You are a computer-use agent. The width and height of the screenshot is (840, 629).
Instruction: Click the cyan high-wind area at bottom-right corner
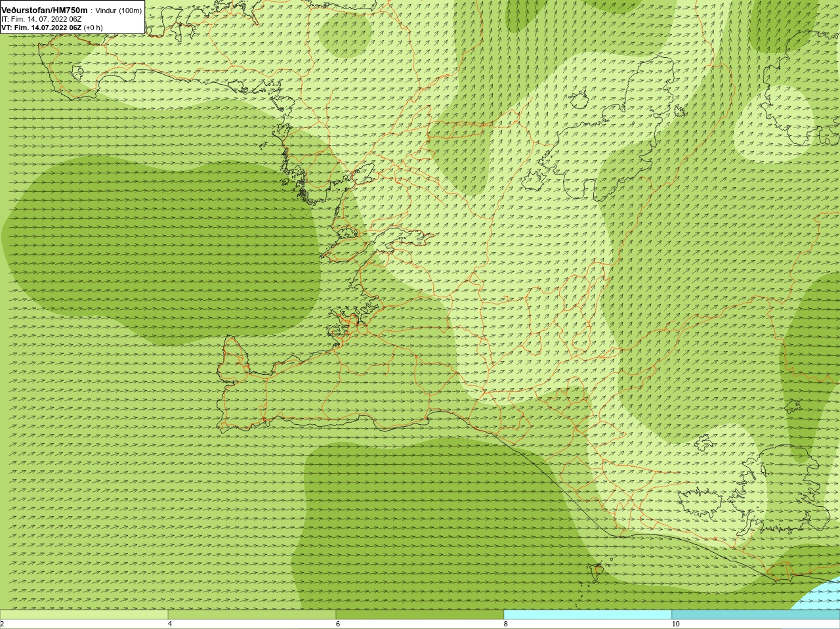point(820,596)
